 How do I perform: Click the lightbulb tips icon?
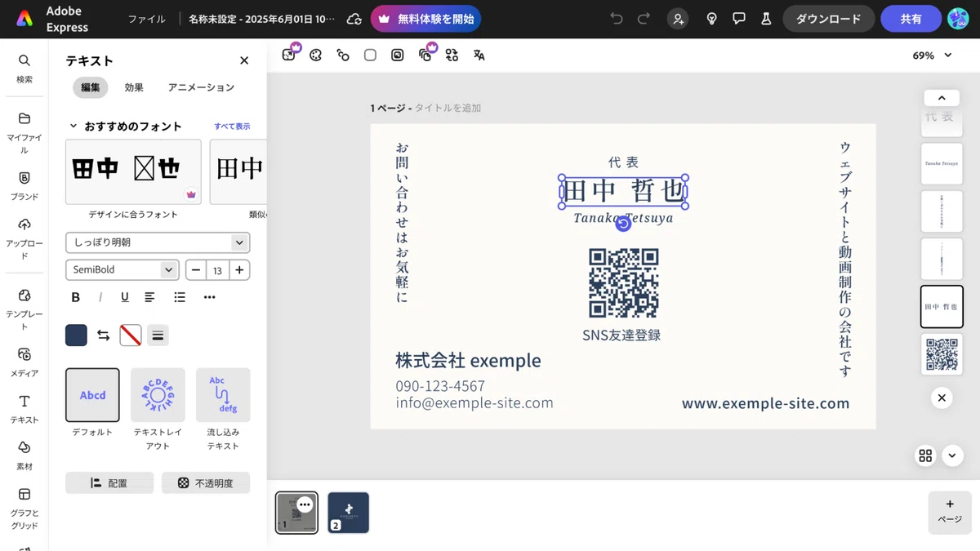point(712,19)
